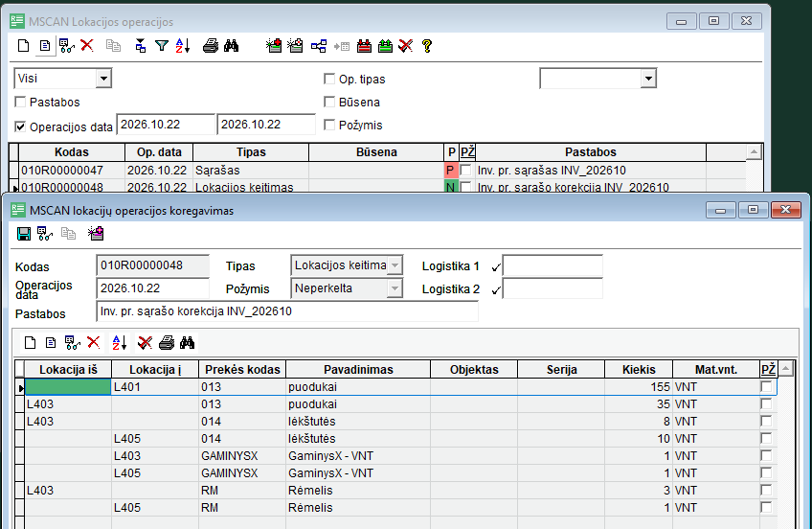The height and width of the screenshot is (529, 812).
Task: Click the filter funnel icon in top toolbar
Action: [162, 46]
